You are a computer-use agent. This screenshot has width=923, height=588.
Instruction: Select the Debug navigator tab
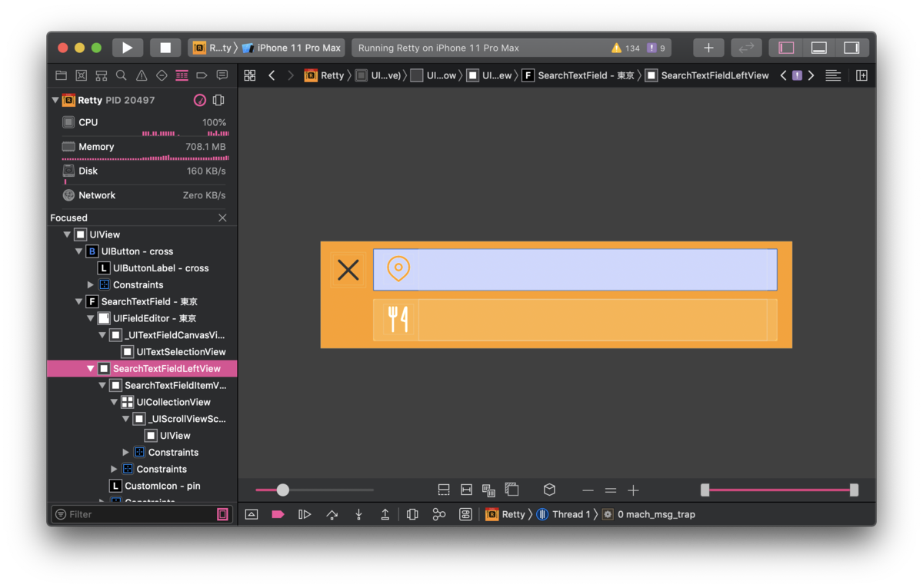click(182, 75)
